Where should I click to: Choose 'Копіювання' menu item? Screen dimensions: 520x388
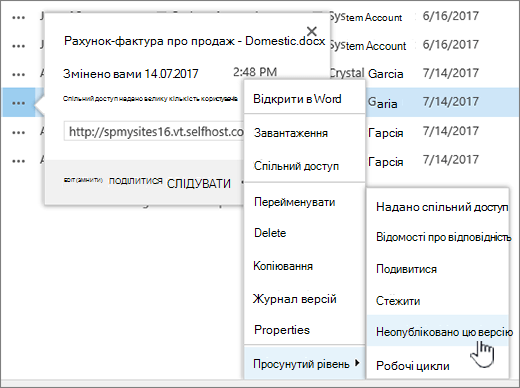305,266
